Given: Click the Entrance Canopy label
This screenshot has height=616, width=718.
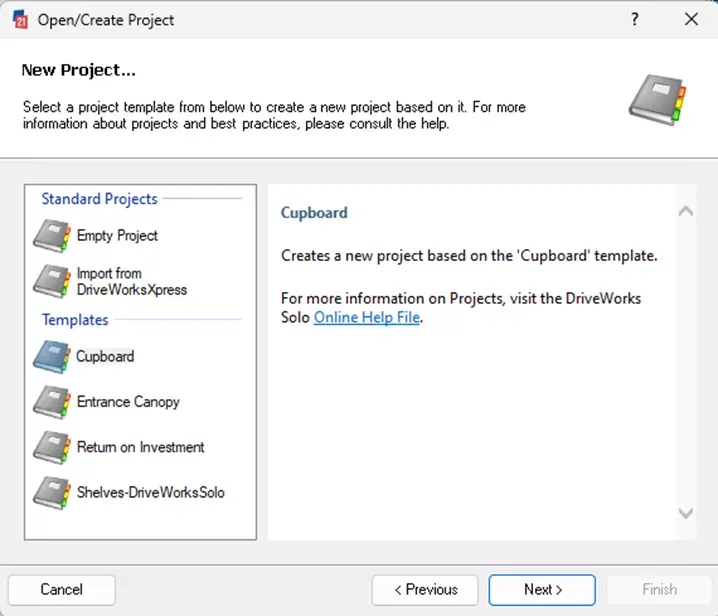Looking at the screenshot, I should tap(128, 402).
